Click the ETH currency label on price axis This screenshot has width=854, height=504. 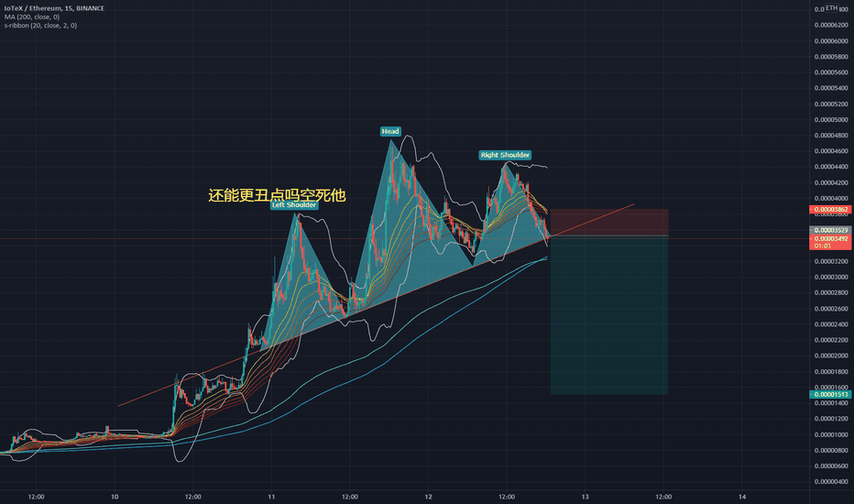pos(831,7)
